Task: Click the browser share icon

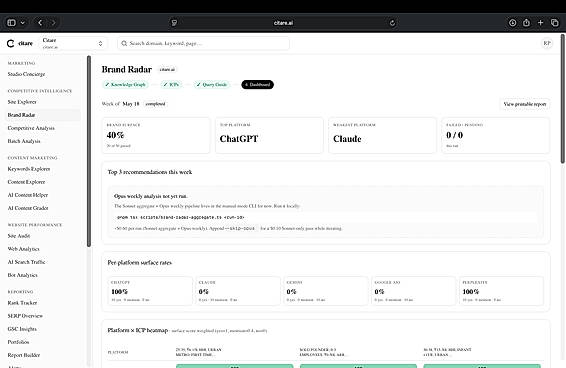Action: coord(526,23)
